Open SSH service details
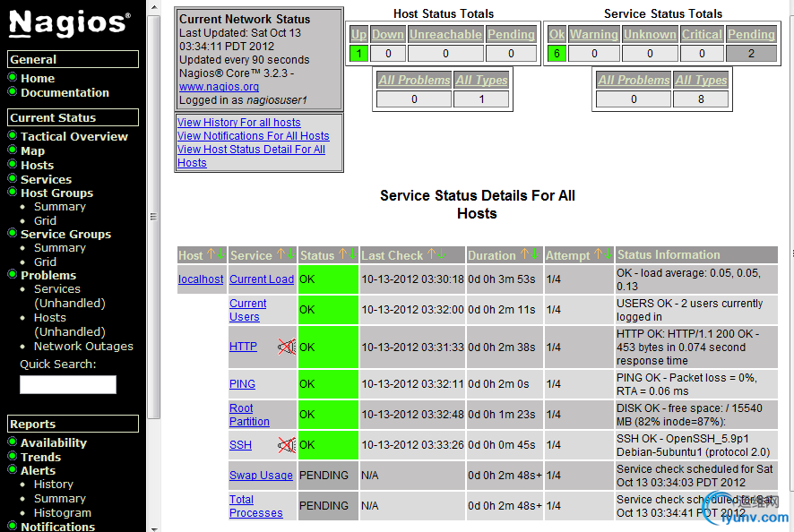 click(x=240, y=445)
